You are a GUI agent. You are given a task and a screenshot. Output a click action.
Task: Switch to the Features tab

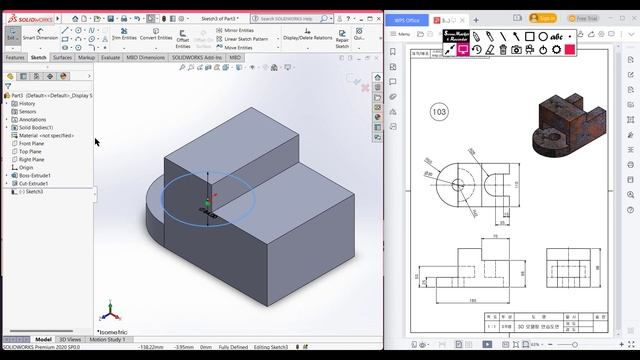click(x=15, y=58)
